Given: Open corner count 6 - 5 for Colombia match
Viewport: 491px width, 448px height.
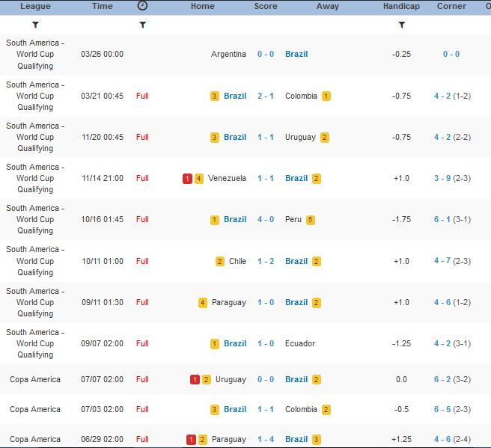Looking at the screenshot, I should (x=442, y=410).
